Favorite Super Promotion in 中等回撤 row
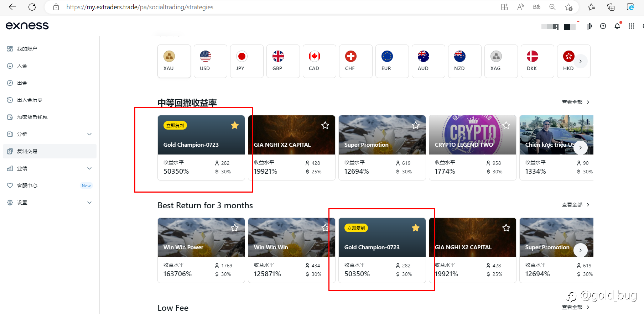Viewport: 644px width, 314px height. pyautogui.click(x=416, y=125)
